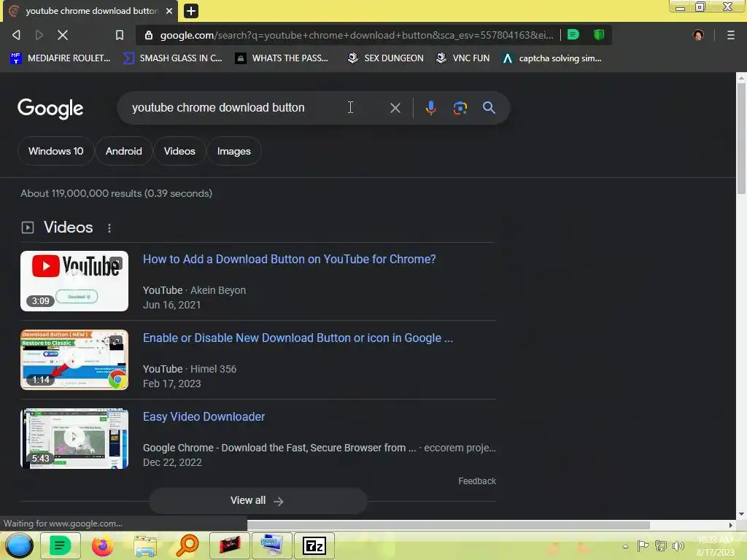
Task: Submit search with magnifier icon
Action: (489, 108)
